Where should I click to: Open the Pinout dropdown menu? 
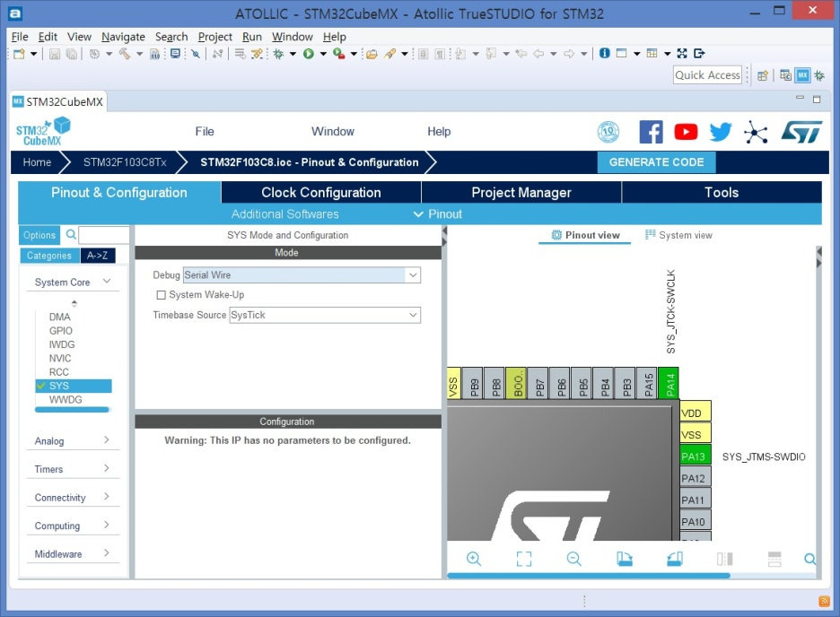click(438, 214)
